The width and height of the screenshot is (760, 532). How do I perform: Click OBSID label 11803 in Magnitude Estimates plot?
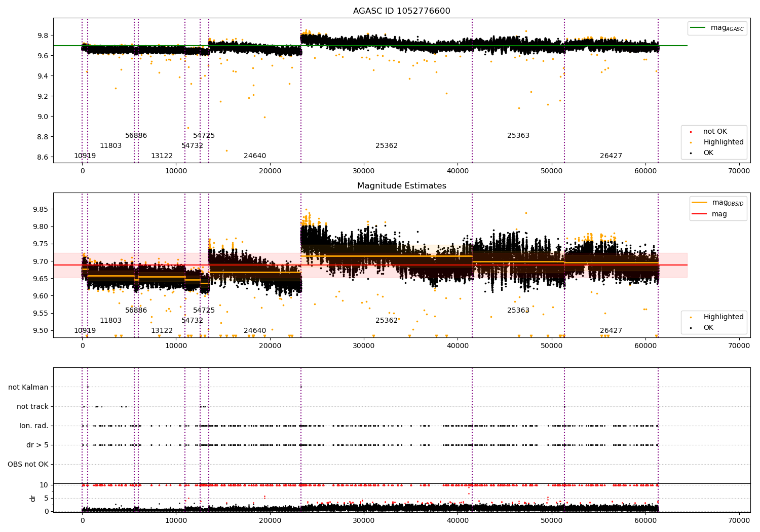(110, 321)
